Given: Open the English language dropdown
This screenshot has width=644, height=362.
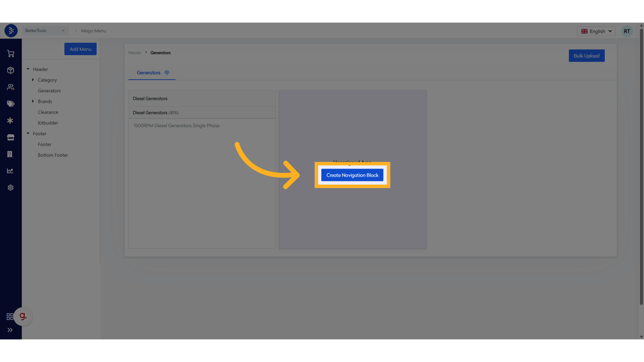Looking at the screenshot, I should point(596,31).
